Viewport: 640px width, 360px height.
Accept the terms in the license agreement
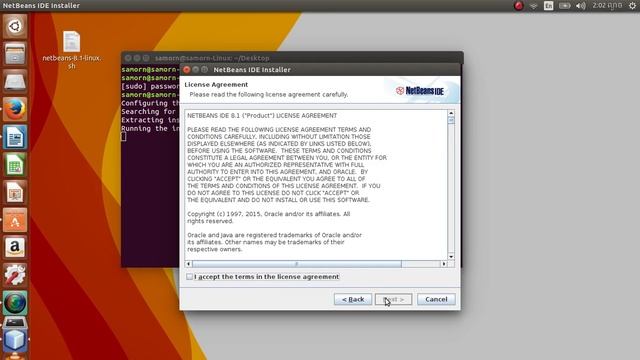click(189, 277)
